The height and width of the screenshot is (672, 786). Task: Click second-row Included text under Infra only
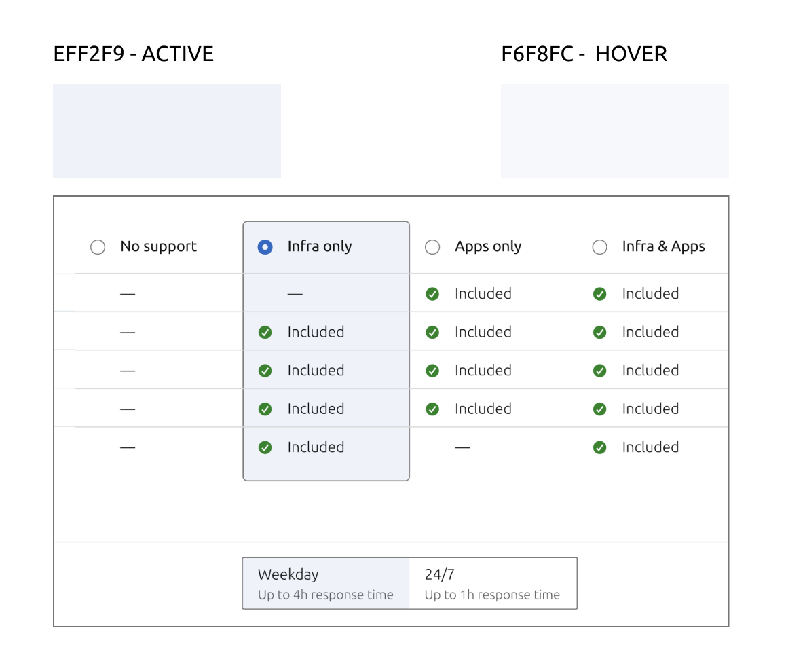316,332
